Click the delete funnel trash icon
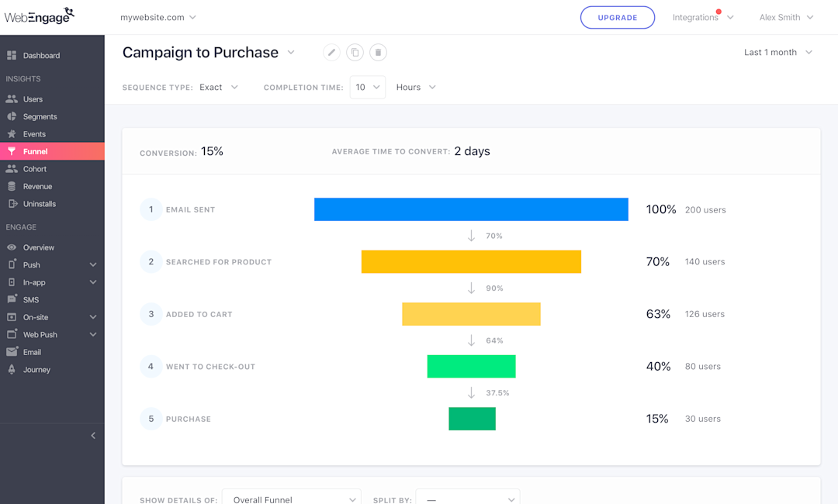The image size is (838, 504). point(378,53)
